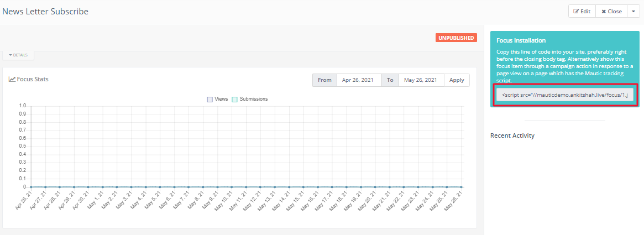Expand the Details toggle
Screen dimensions: 644x235
(x=18, y=55)
